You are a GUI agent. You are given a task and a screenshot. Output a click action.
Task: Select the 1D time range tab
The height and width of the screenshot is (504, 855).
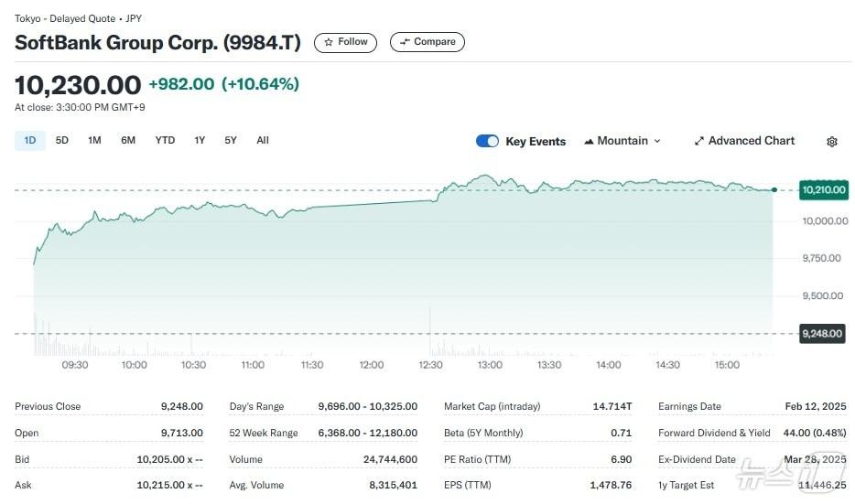30,140
